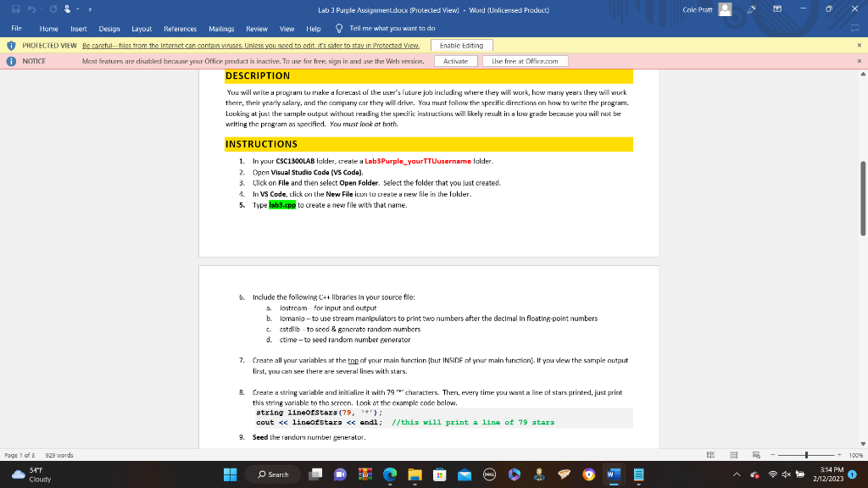This screenshot has height=488, width=868.
Task: Open the Mail app from the taskbar
Action: click(x=465, y=474)
